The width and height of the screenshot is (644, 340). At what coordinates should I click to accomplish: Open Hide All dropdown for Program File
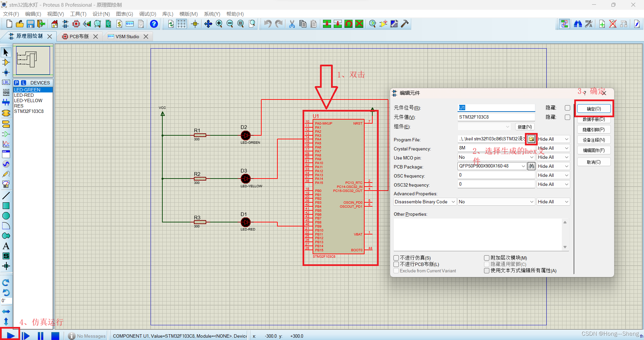pos(553,139)
